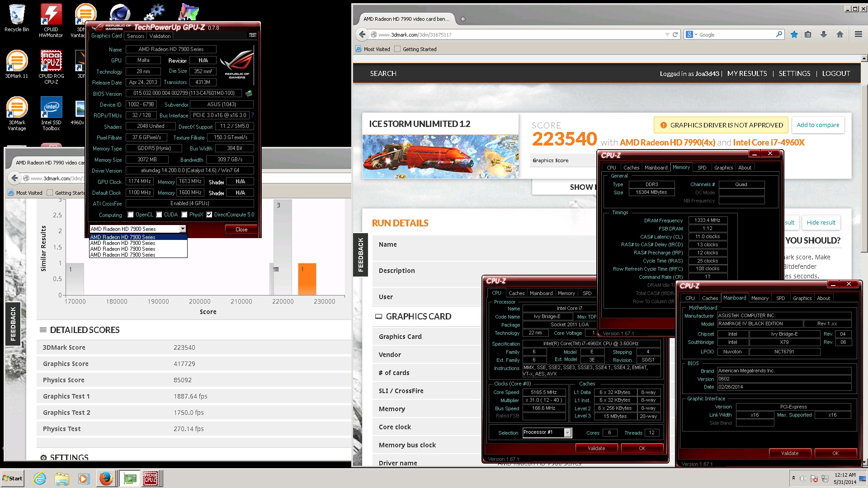Open Internet Explorer from taskbar
The image size is (868, 488).
point(40,479)
